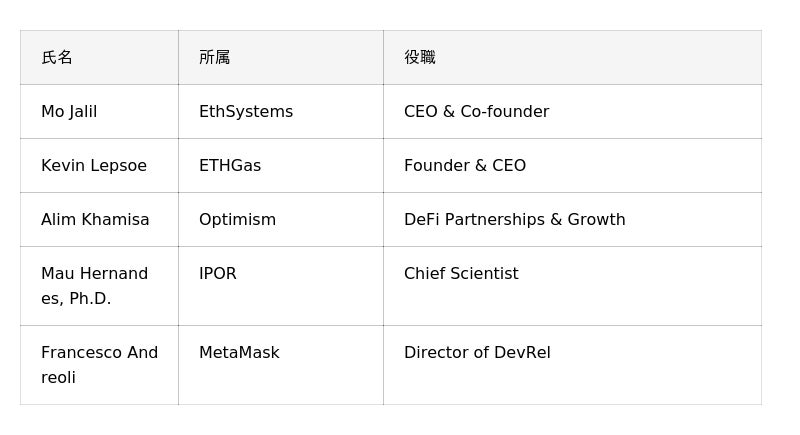Select the Optimism affiliation cell
800x435 pixels.
(x=281, y=219)
